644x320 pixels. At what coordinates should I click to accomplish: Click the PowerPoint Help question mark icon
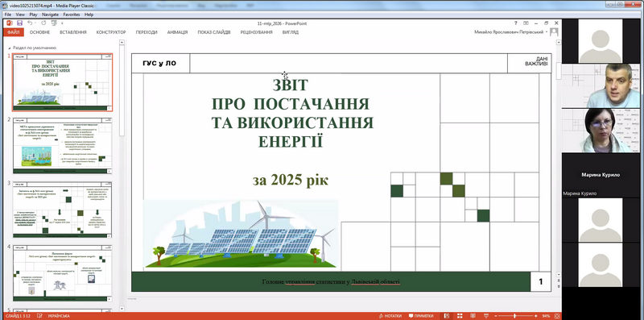[x=516, y=23]
